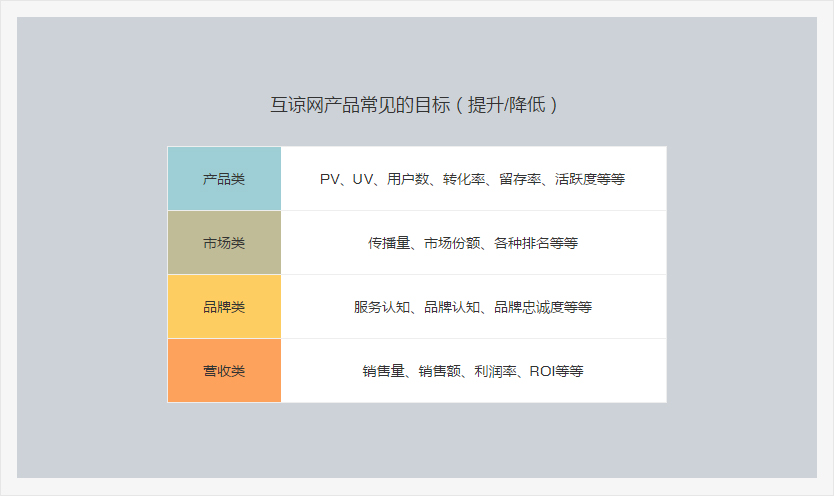Viewport: 834px width, 496px height.
Task: Click the 活跃度等等 text
Action: coord(590,179)
